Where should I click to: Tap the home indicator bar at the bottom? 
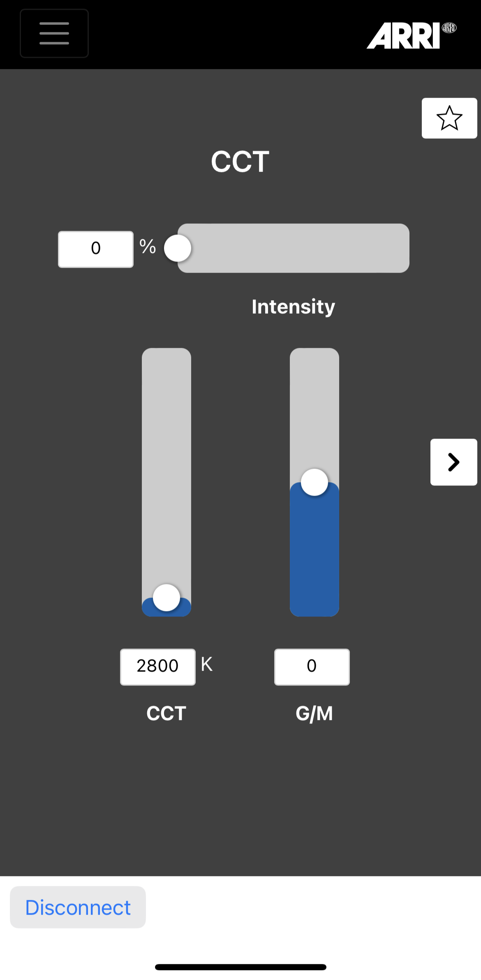240,967
